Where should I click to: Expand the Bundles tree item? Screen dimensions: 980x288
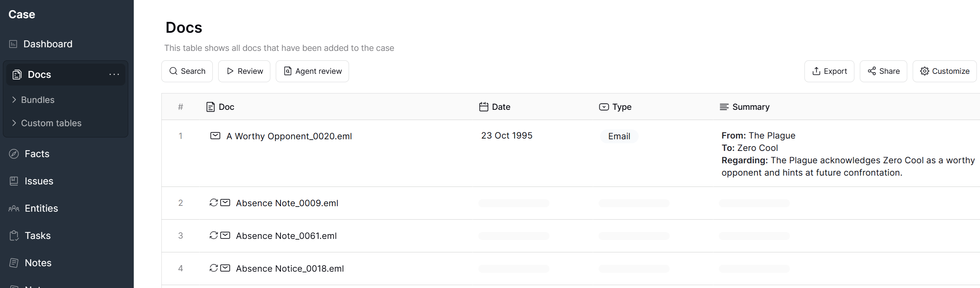[37, 100]
